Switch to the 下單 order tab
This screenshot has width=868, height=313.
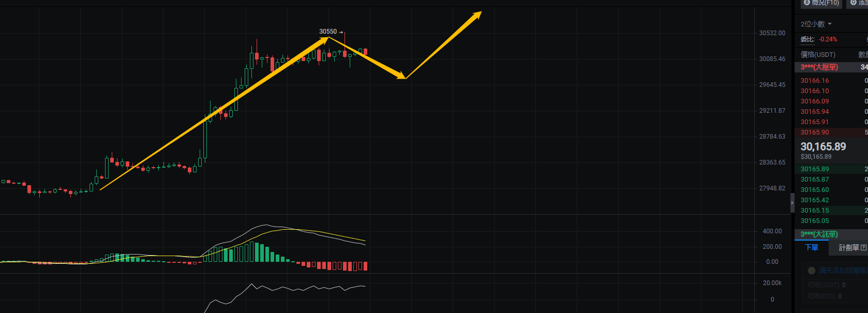(812, 248)
